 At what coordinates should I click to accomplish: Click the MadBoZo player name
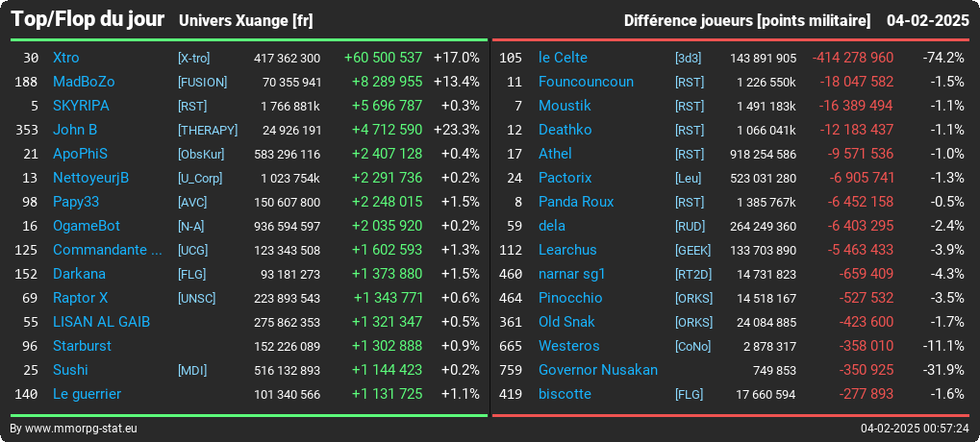pos(84,82)
